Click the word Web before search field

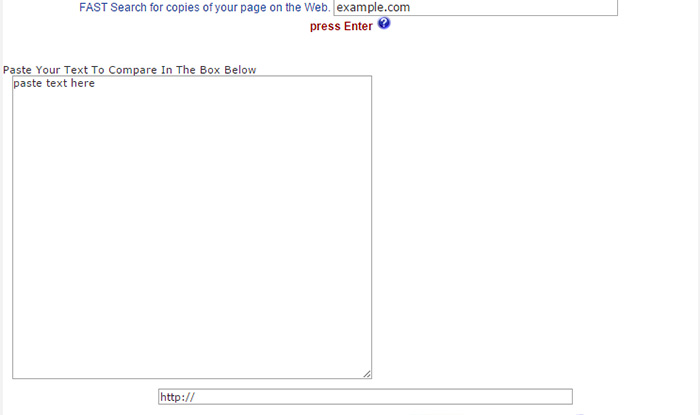point(317,8)
